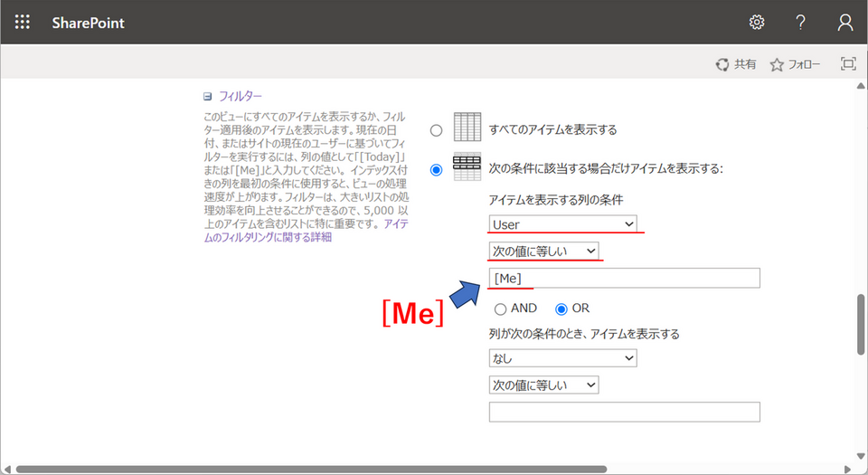Open the SharePoint app launcher grid
This screenshot has height=475, width=868.
(22, 22)
